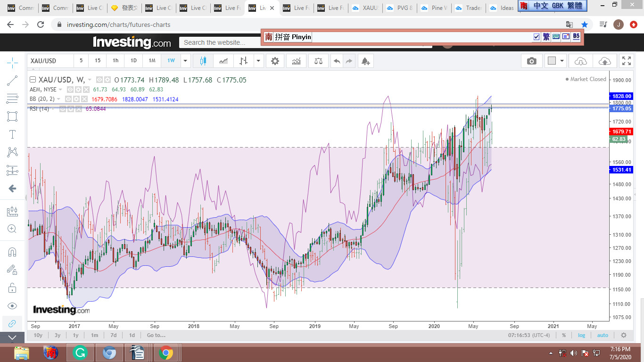Select the text annotation tool

pos(12,134)
